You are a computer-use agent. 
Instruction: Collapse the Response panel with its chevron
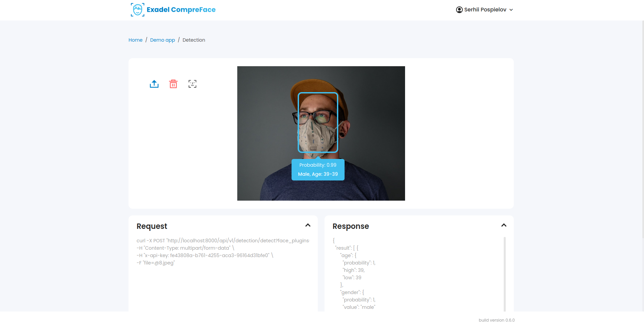pyautogui.click(x=504, y=225)
